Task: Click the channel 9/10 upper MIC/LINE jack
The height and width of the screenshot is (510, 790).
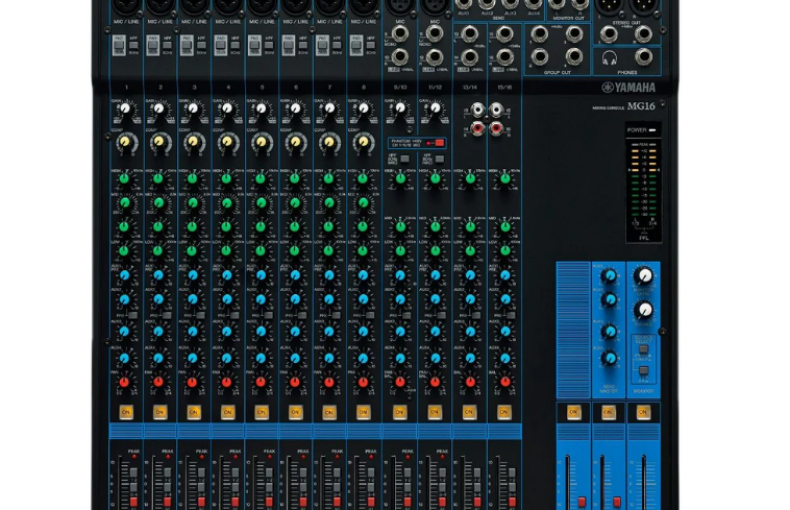Action: (401, 34)
